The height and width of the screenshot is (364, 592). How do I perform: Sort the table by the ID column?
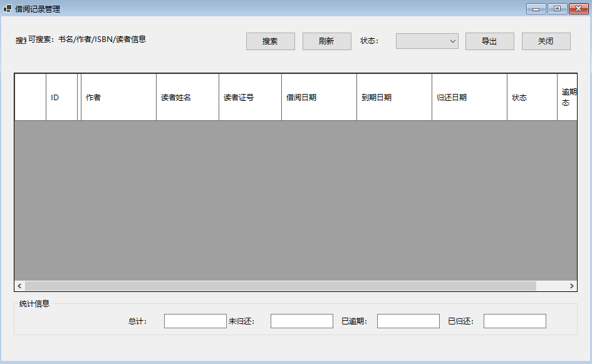point(61,97)
